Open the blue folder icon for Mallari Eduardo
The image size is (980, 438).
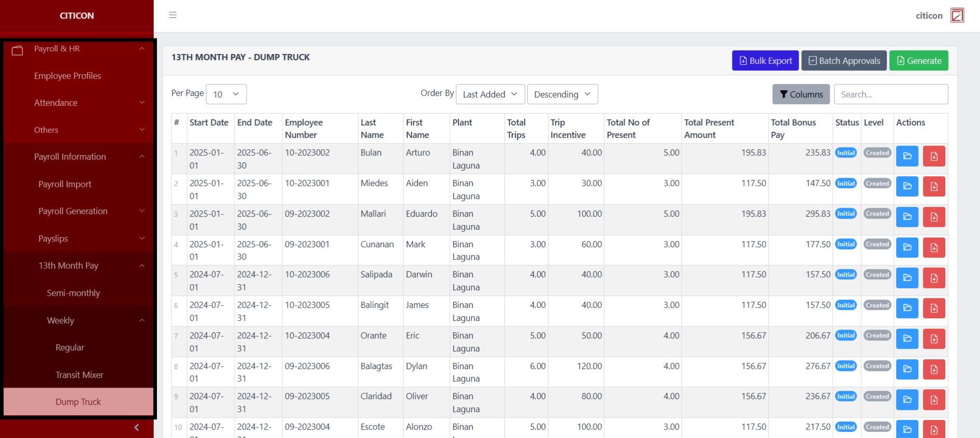pyautogui.click(x=906, y=217)
